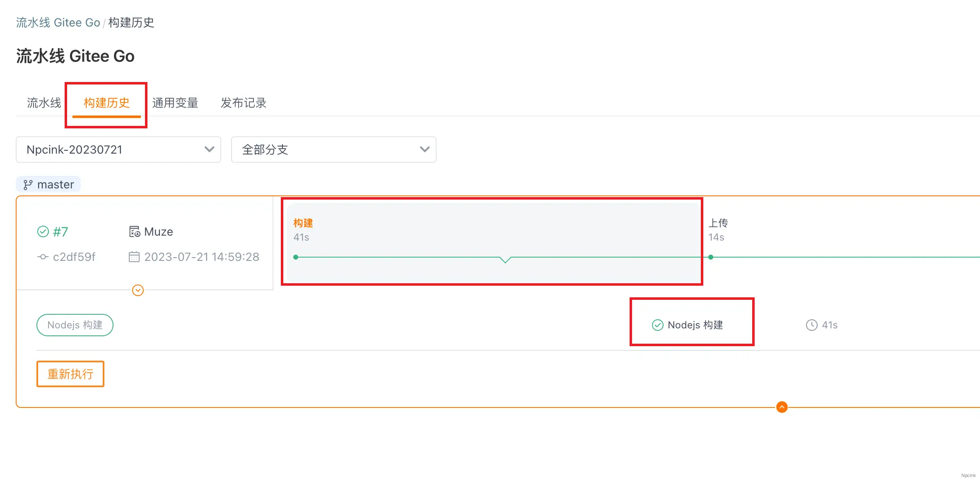
Task: Open the Nodejs 构建 task entry with the check mark
Action: (x=688, y=325)
